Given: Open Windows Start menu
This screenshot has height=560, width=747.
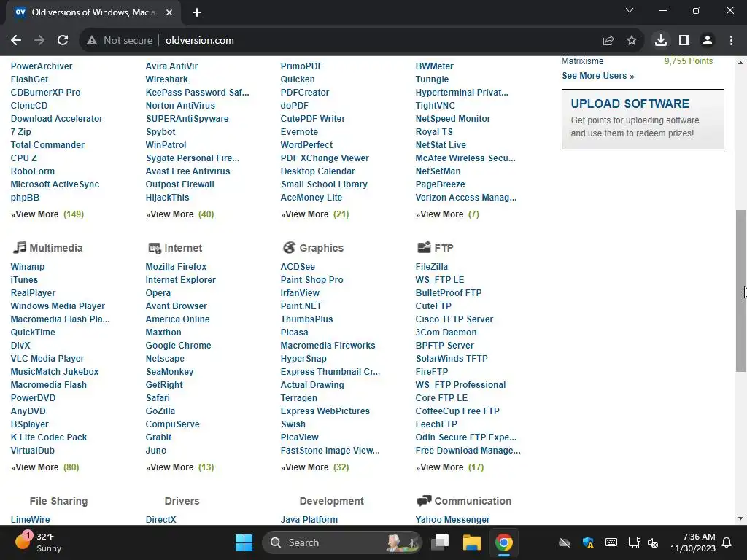Looking at the screenshot, I should coord(244,542).
